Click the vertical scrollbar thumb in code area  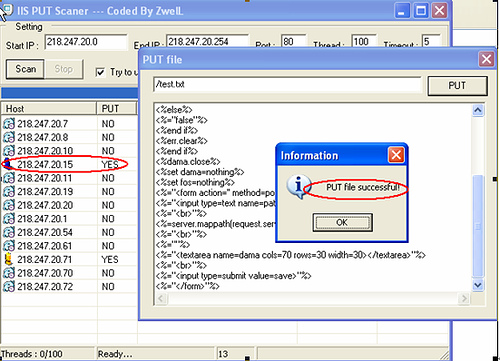click(x=478, y=226)
